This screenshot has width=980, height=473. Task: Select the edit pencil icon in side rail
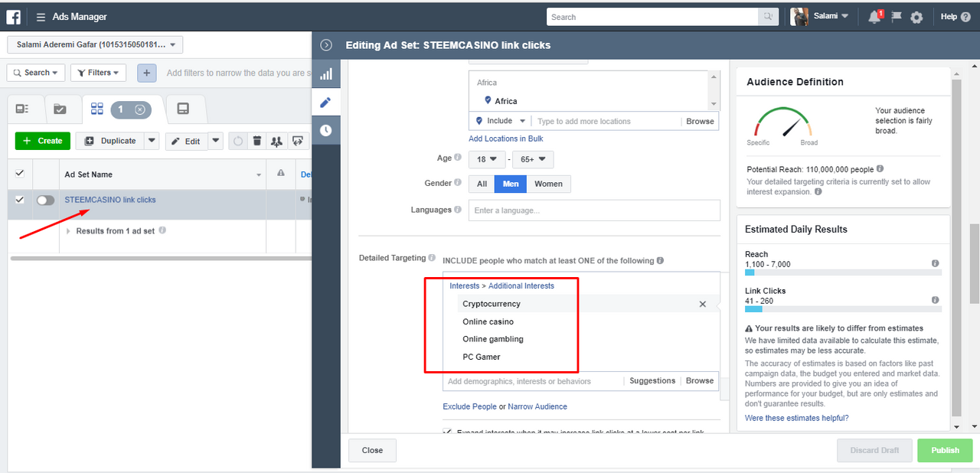pyautogui.click(x=326, y=103)
